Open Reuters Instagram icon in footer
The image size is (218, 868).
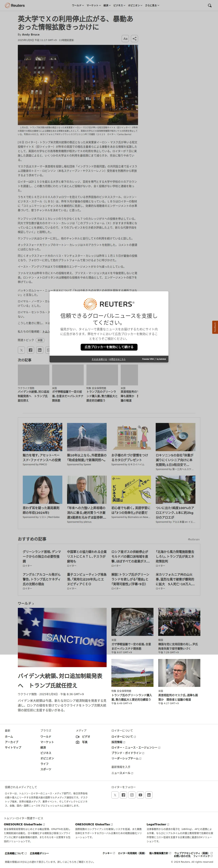tap(132, 795)
